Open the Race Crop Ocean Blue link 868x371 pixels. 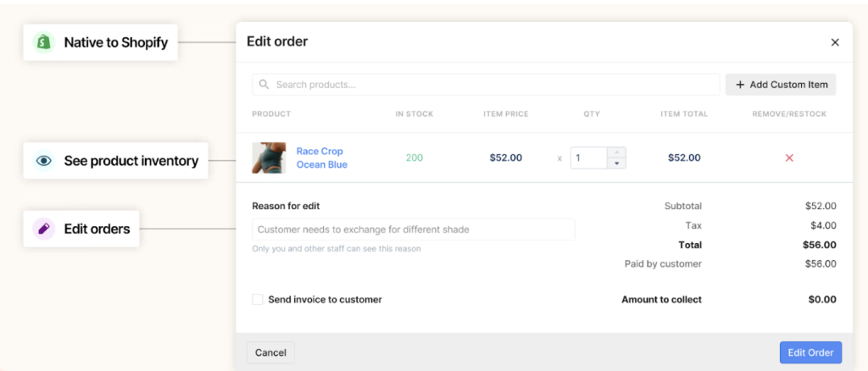(x=321, y=158)
